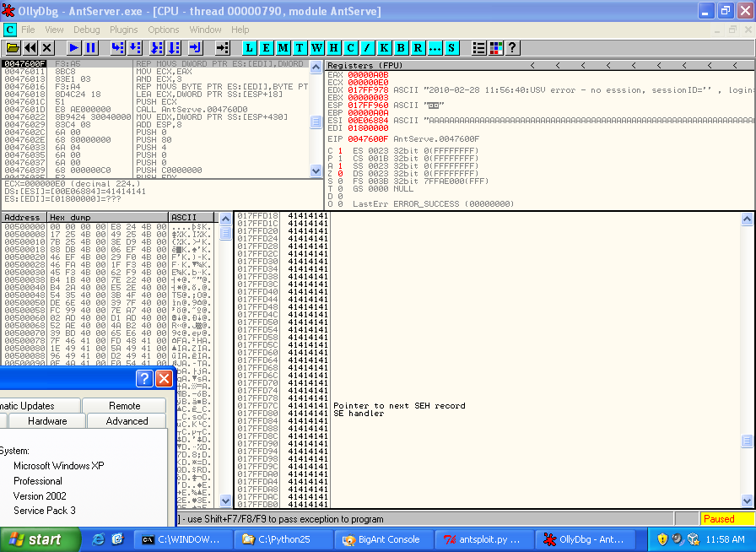Select EAX register value 00000A0B
The image size is (756, 552).
click(368, 75)
